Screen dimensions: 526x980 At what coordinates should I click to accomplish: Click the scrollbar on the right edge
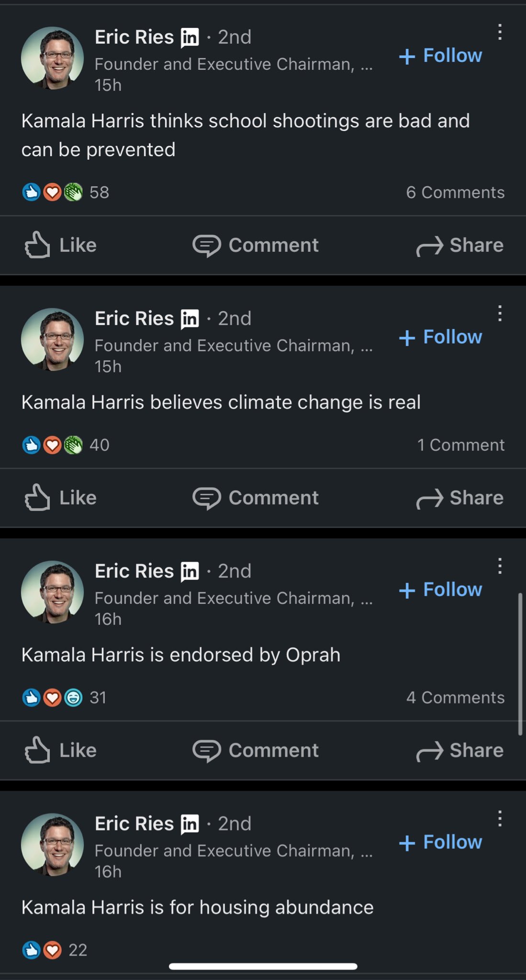click(x=520, y=664)
